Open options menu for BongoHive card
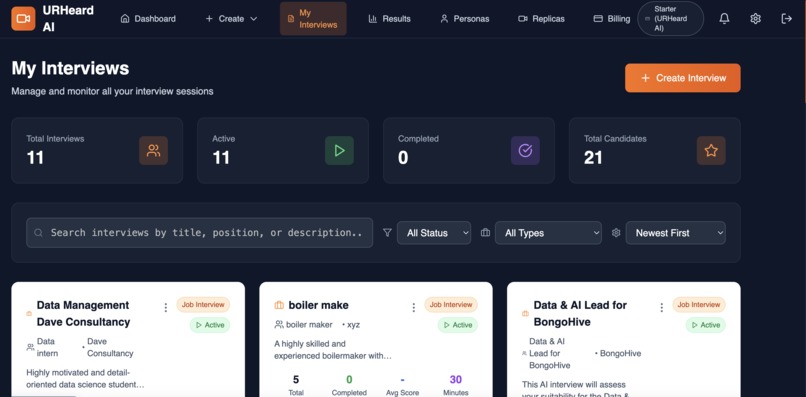Screen dimensions: 806x397 pos(662,308)
